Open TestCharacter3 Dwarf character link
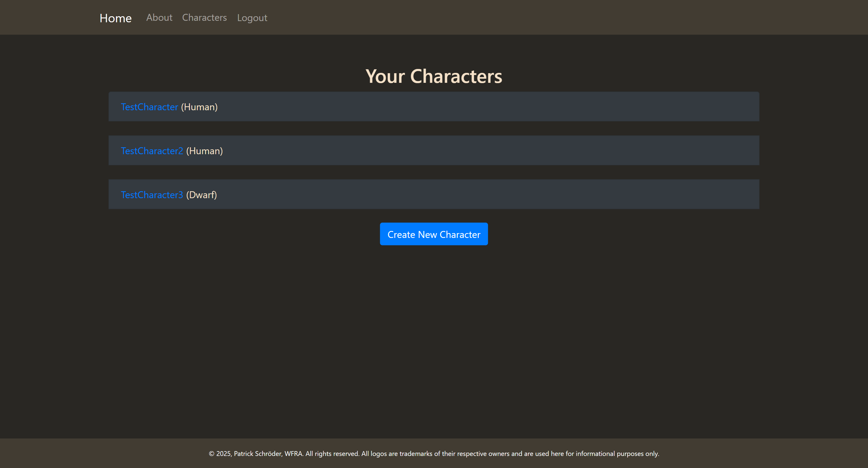This screenshot has height=468, width=868. (152, 195)
